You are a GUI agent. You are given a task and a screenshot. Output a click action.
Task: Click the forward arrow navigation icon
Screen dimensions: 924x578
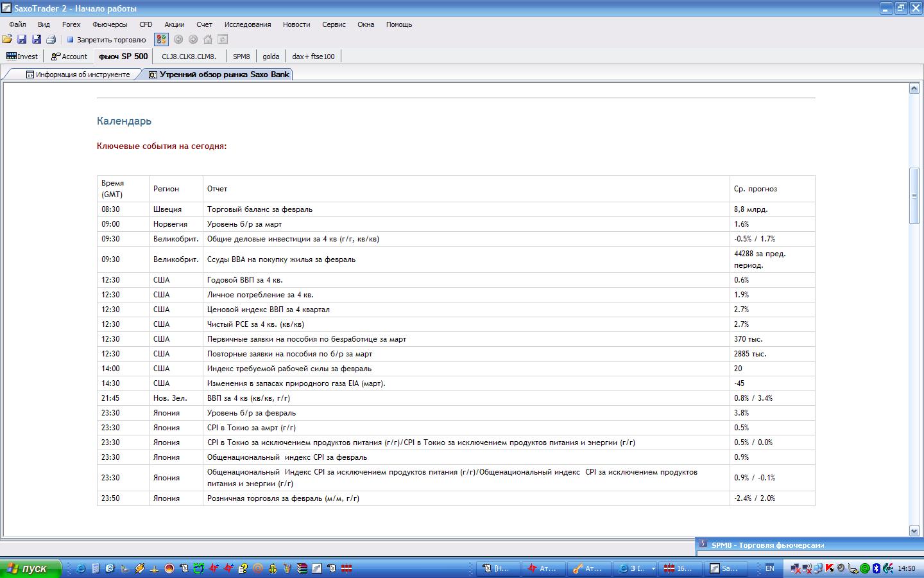[193, 39]
